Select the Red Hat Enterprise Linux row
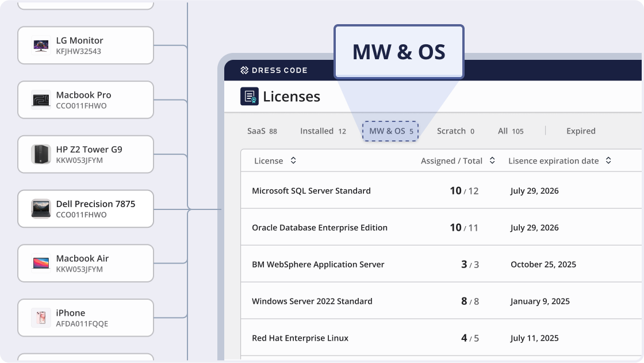This screenshot has height=363, width=644. click(x=300, y=338)
